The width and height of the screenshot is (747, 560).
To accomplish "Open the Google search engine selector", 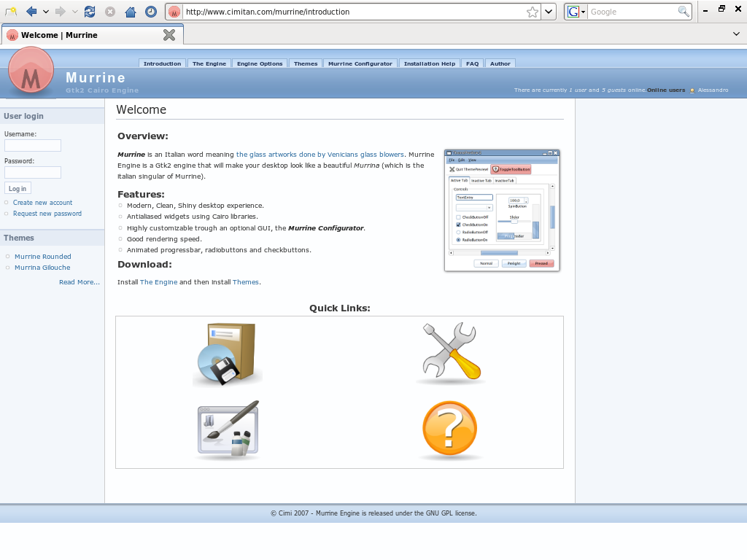I will point(576,12).
